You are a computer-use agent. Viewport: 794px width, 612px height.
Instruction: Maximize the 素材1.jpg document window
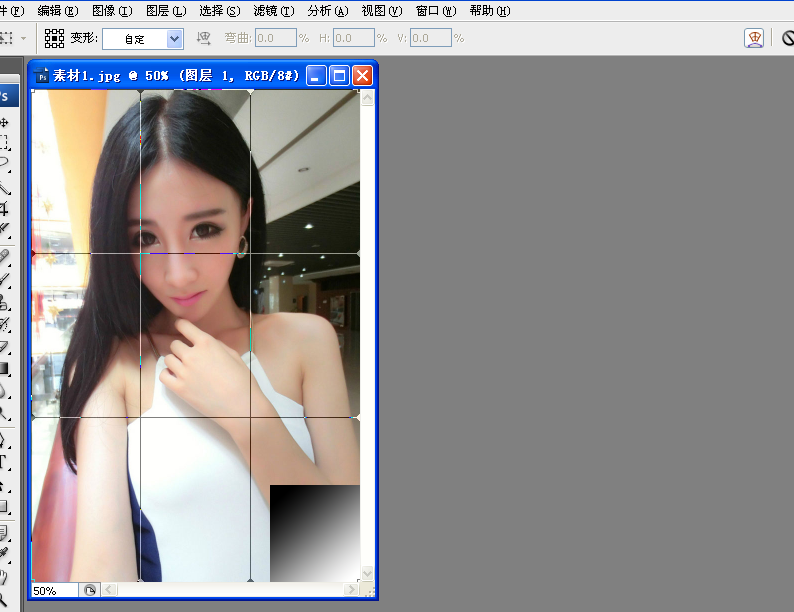click(339, 76)
